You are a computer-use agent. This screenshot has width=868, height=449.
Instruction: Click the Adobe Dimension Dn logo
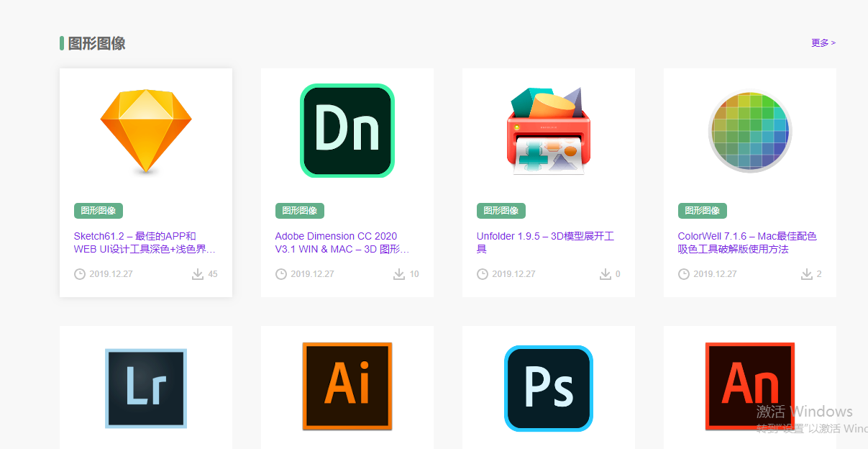347,131
